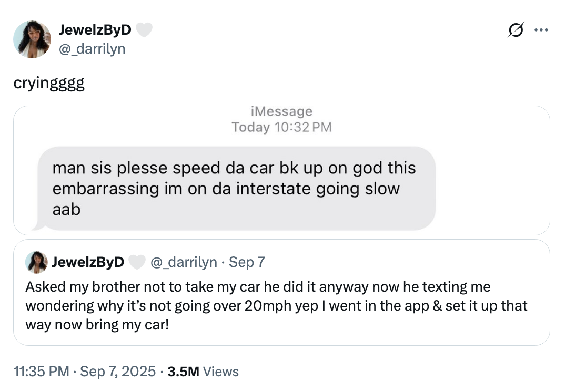Select the ellipsis menu on the post header
Image resolution: width=565 pixels, height=392 pixels.
[x=542, y=30]
